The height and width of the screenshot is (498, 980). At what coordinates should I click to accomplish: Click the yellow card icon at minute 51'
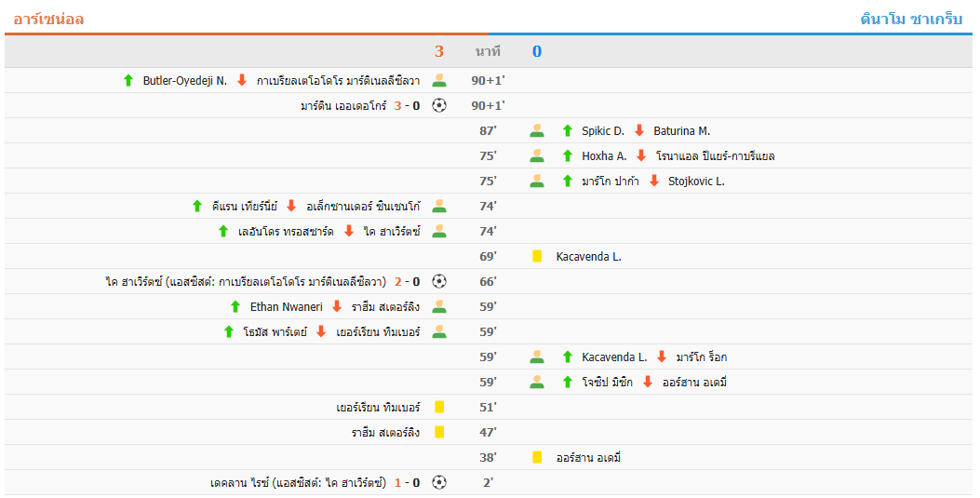(x=439, y=408)
